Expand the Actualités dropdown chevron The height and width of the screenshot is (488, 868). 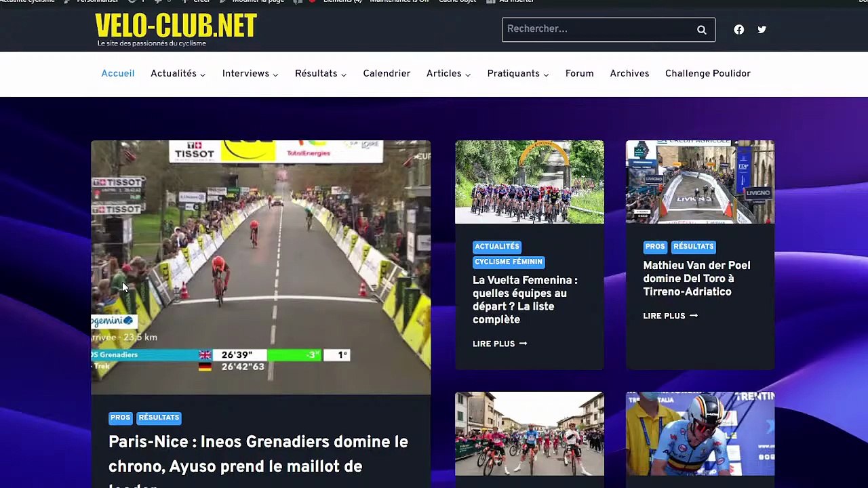pyautogui.click(x=203, y=75)
